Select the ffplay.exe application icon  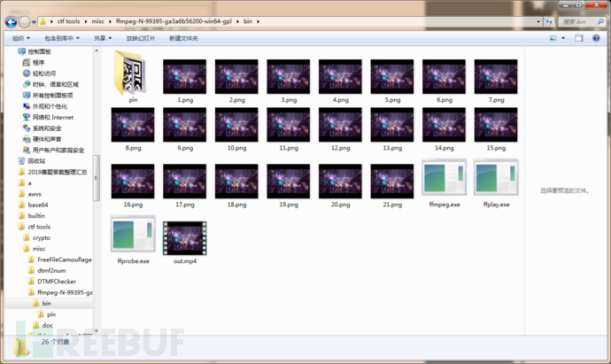point(496,178)
